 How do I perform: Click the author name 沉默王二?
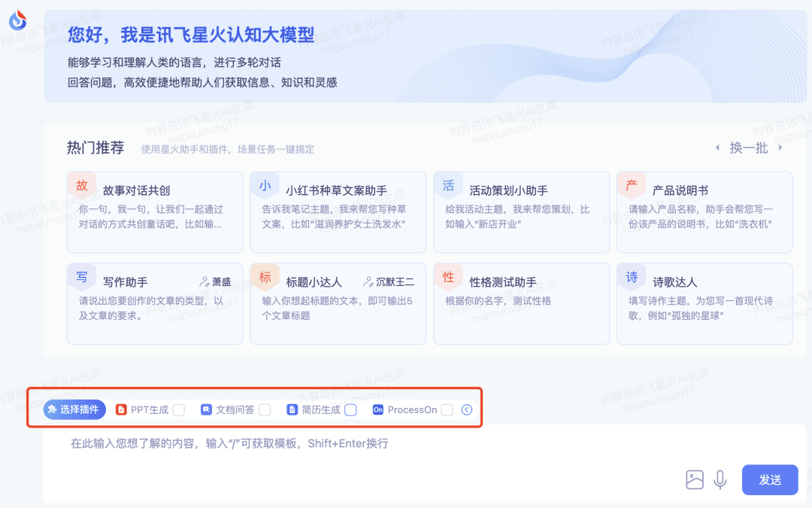tap(395, 282)
